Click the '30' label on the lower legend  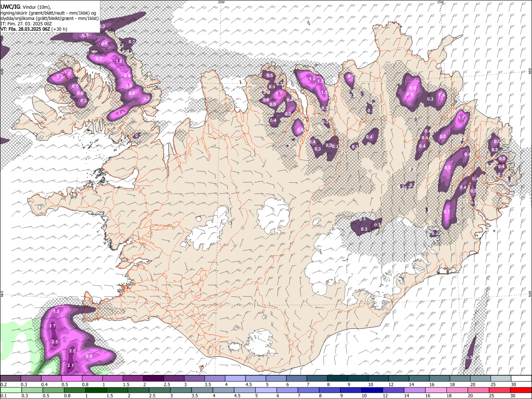513,396
